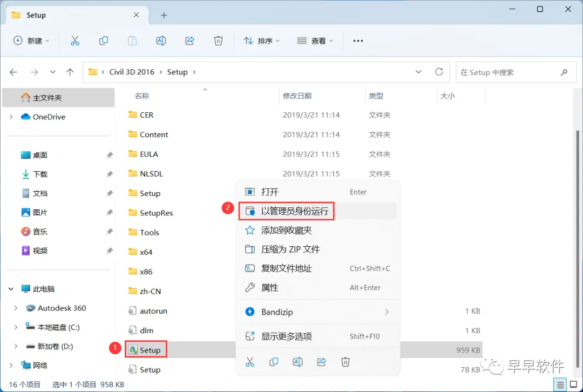Expand the 网络 tree node

[11, 366]
